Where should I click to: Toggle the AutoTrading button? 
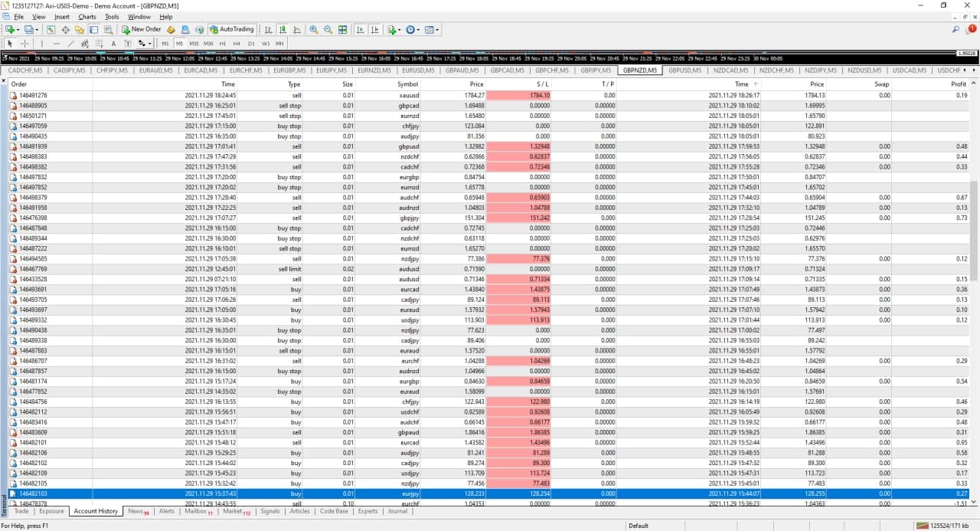pos(231,30)
